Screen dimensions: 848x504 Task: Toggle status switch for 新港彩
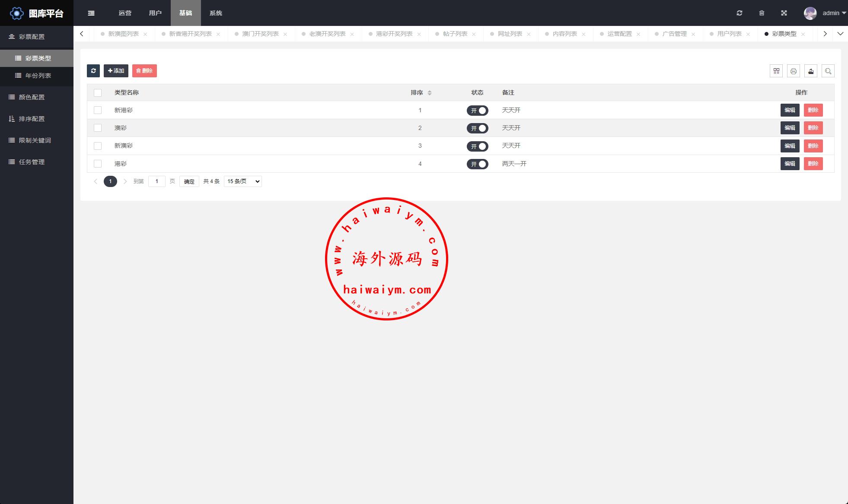tap(477, 111)
